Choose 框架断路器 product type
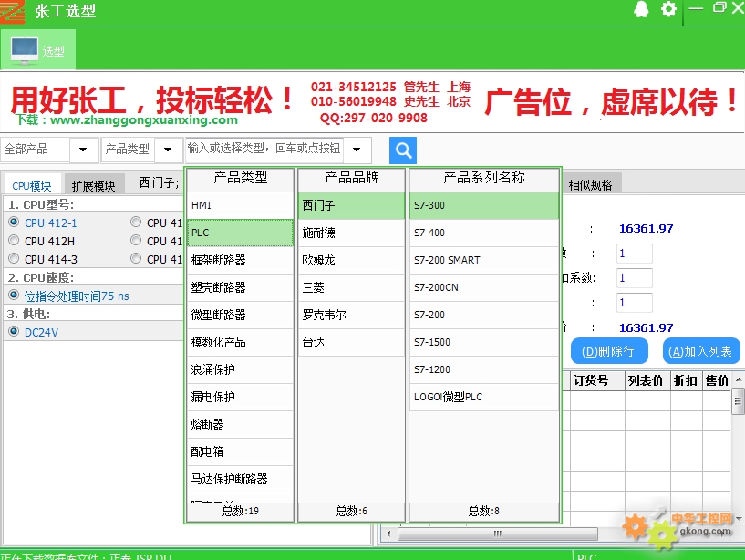The width and height of the screenshot is (745, 560). coord(240,260)
